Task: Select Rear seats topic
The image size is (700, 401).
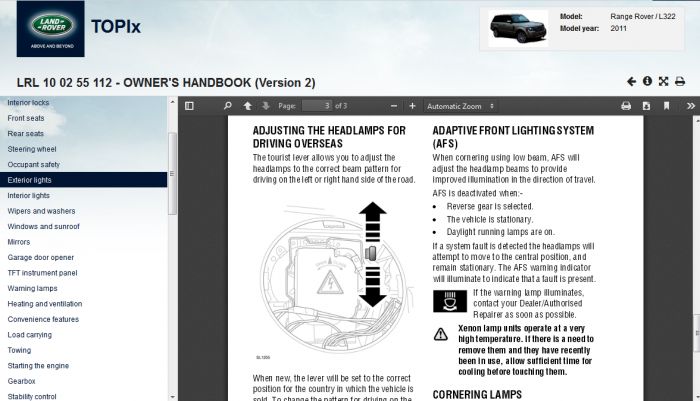Action: (x=25, y=134)
